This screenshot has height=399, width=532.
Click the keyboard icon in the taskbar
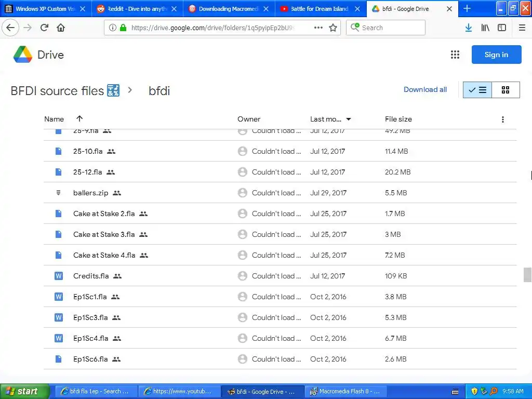tap(455, 392)
